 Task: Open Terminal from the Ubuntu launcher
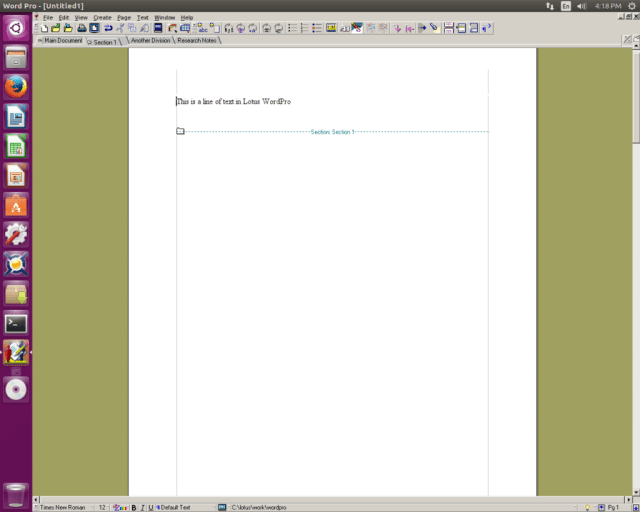tap(16, 324)
